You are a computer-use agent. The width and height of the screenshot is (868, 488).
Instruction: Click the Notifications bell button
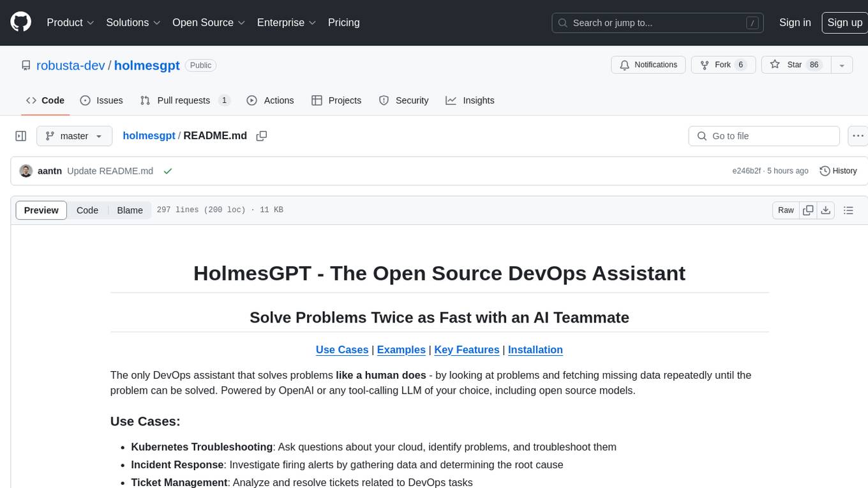click(648, 65)
